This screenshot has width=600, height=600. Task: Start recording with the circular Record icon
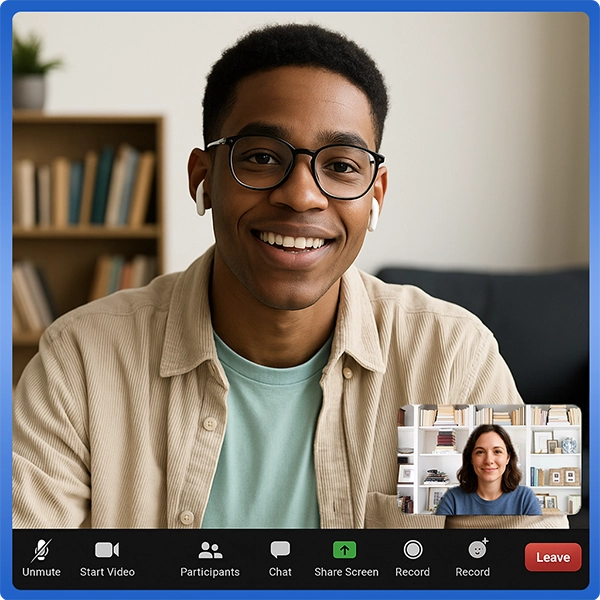pyautogui.click(x=412, y=549)
